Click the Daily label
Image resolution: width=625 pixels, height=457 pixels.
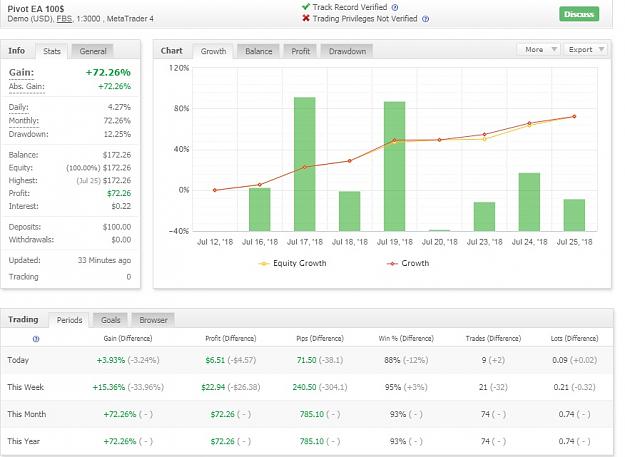(18, 107)
